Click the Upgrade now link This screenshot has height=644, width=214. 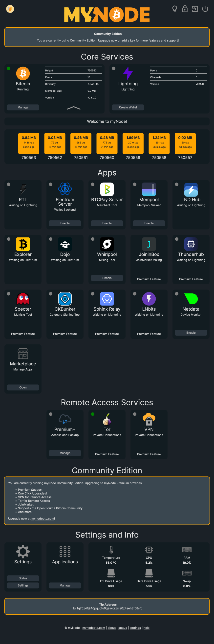click(107, 40)
